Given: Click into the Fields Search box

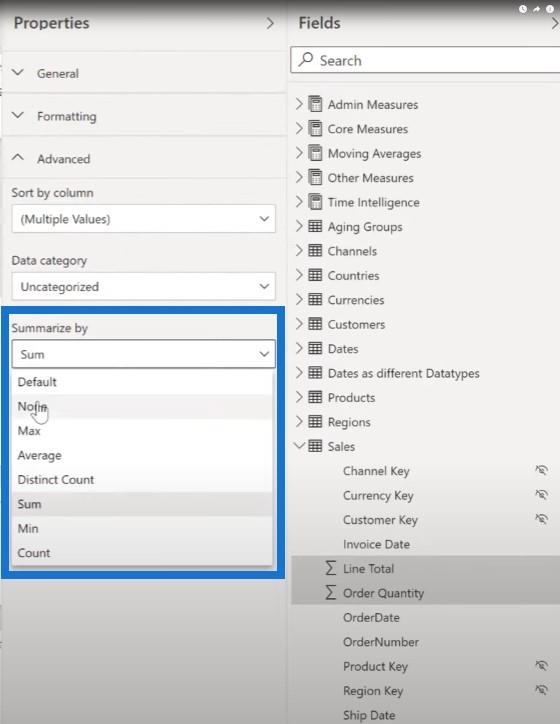Looking at the screenshot, I should coord(425,60).
